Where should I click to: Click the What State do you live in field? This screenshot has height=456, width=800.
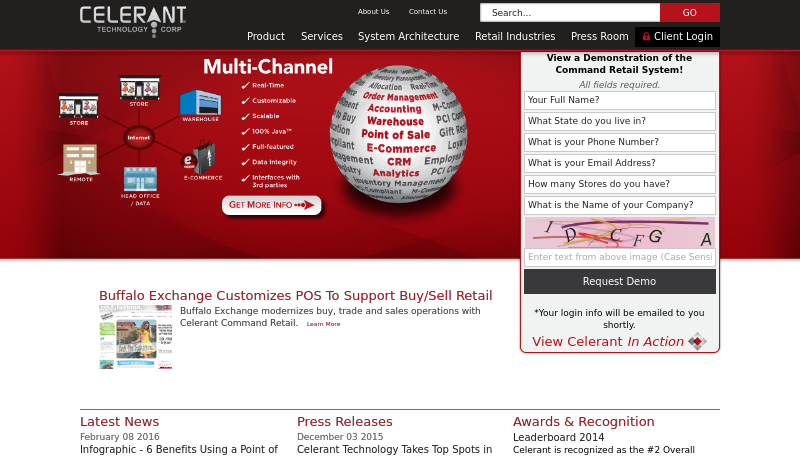click(619, 121)
